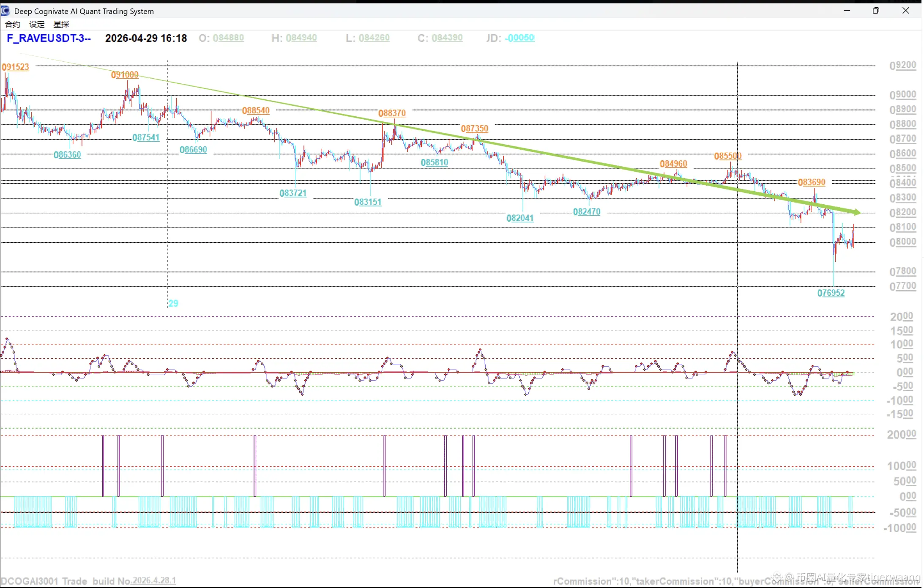Click the day marker 29 on timeline
This screenshot has width=924, height=588.
[173, 303]
